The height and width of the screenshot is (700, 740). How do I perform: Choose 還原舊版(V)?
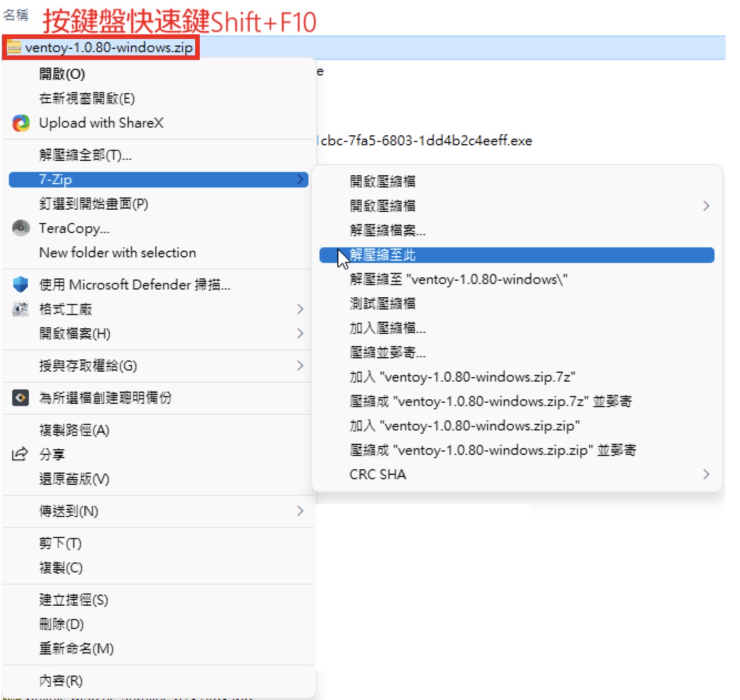click(159, 479)
